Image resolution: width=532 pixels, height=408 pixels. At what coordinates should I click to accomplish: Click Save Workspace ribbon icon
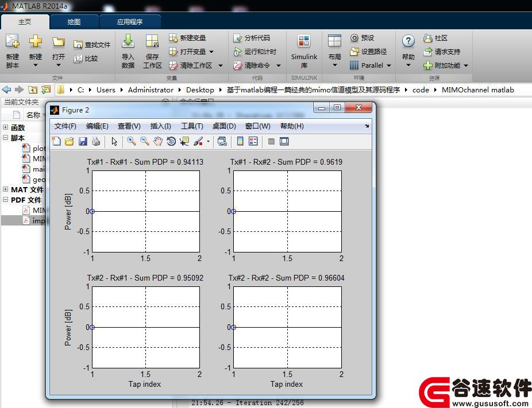[x=152, y=52]
